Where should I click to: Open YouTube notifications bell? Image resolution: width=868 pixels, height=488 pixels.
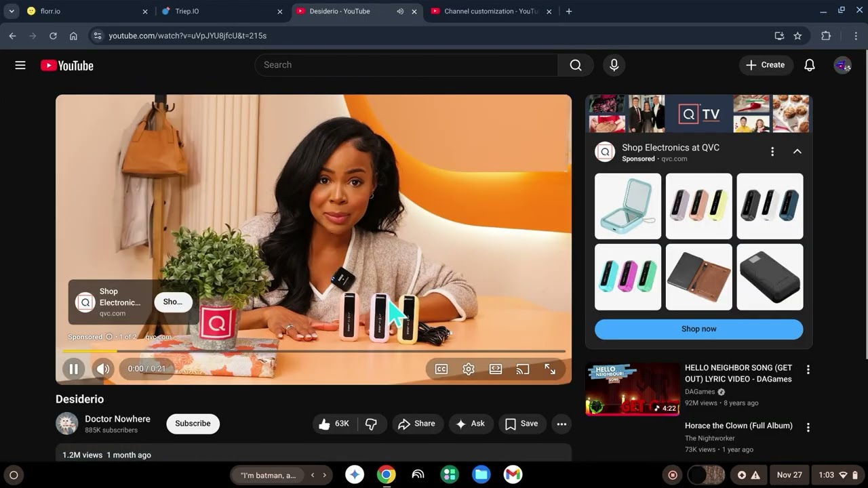click(809, 65)
